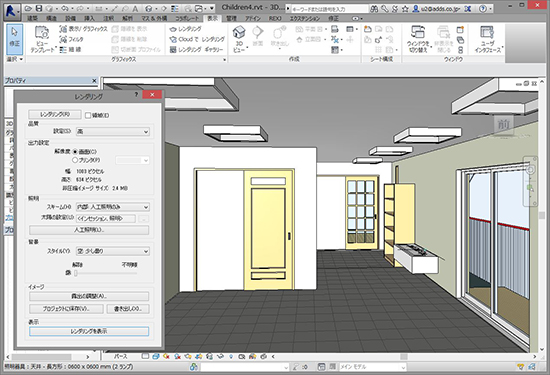Click the selection filter icon in the status bar
550x375 pixels.
coord(521,367)
